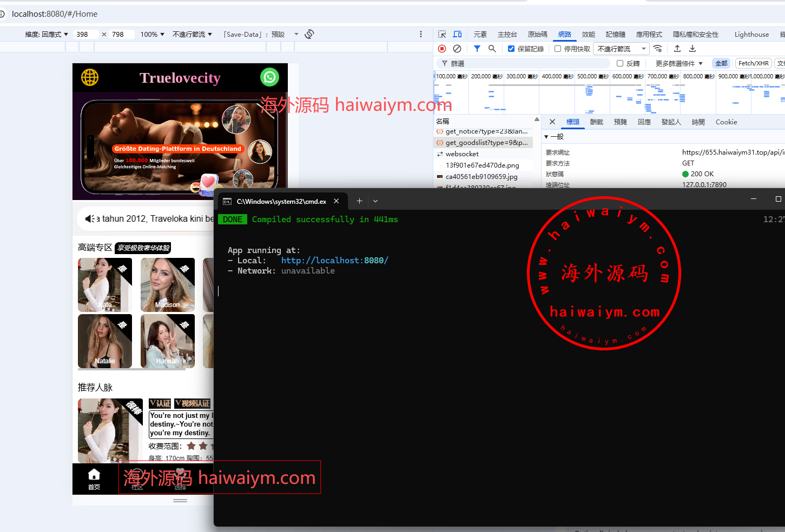
Task: Uncheck the 保留記錄 checkbox
Action: [x=511, y=49]
